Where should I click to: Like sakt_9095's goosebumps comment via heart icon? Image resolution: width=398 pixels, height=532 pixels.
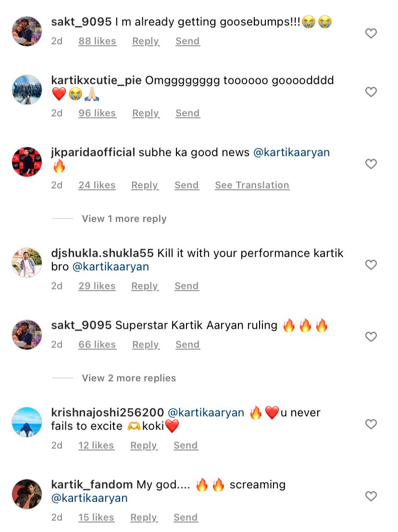click(x=371, y=34)
